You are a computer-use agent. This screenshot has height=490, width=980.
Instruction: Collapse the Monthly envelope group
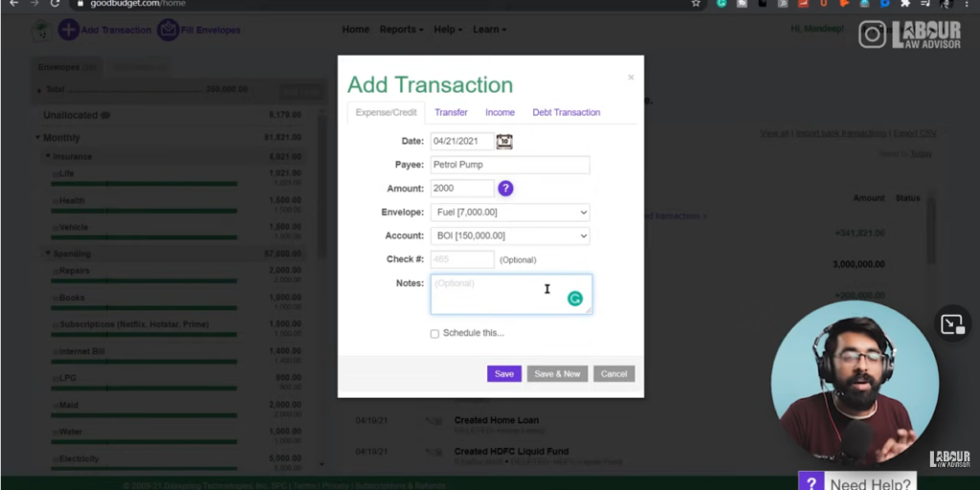click(38, 138)
